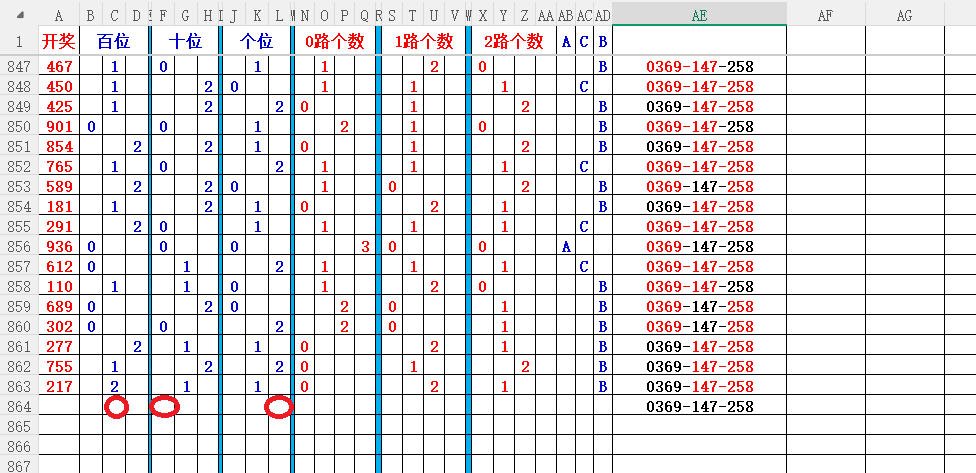Screen dimensions: 976x473
Task: Select cell with draw number 181
Action: pyautogui.click(x=59, y=207)
